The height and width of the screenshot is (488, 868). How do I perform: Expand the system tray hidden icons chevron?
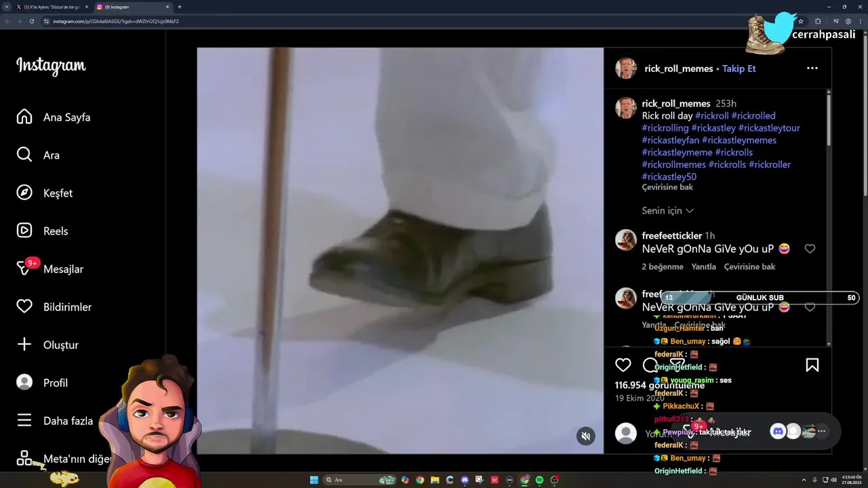pyautogui.click(x=804, y=480)
